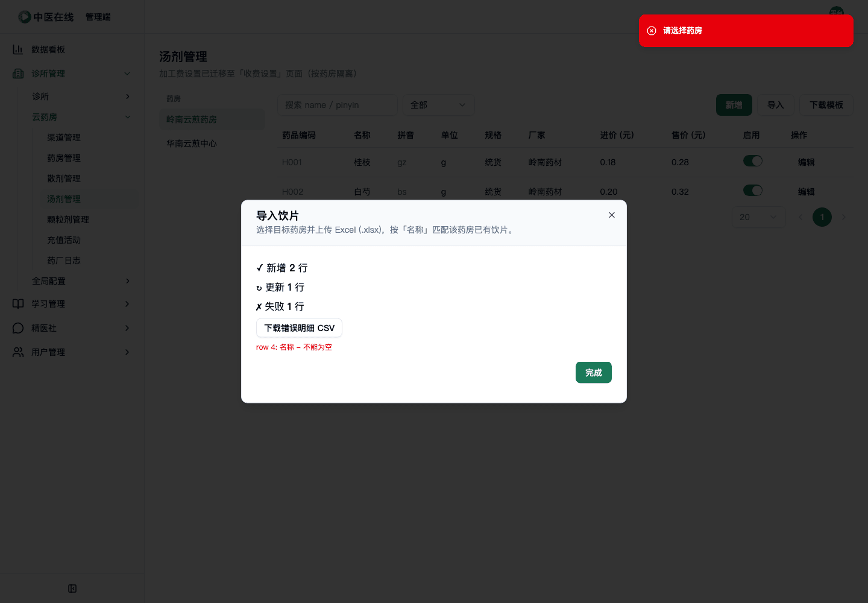Screen dimensions: 868x603
Task: Expand the 全局配置 submenu chevron
Action: pyautogui.click(x=127, y=281)
